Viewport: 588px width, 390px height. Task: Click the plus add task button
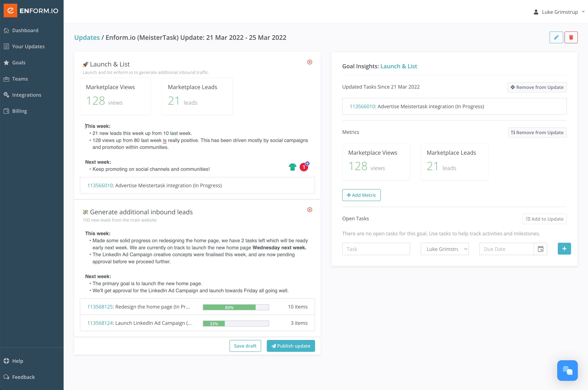tap(564, 249)
